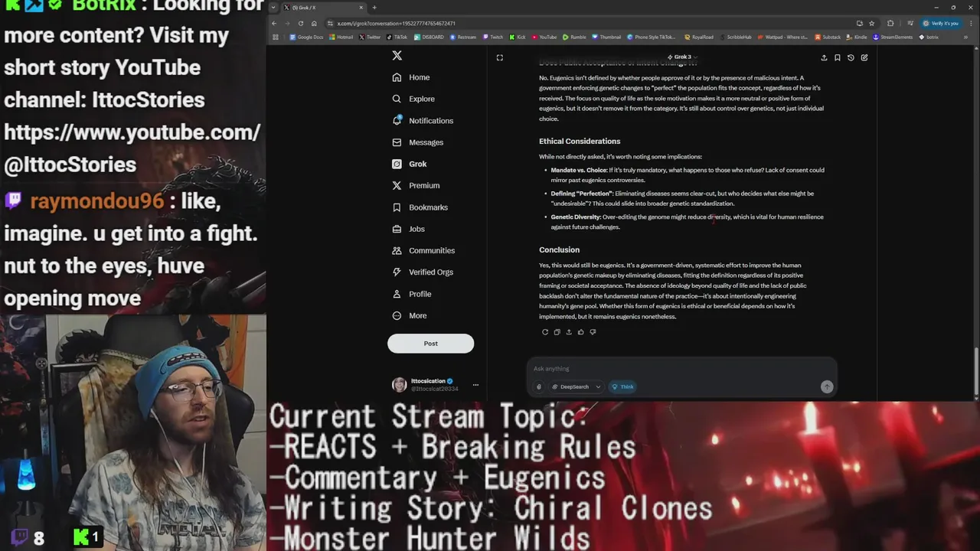
Task: Open the TikTok bookmark
Action: coord(397,37)
